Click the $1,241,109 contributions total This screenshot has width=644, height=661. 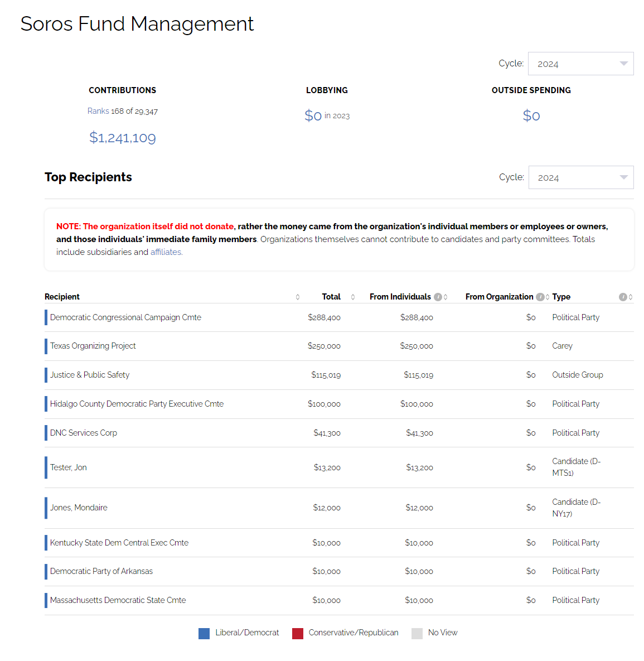tap(123, 137)
